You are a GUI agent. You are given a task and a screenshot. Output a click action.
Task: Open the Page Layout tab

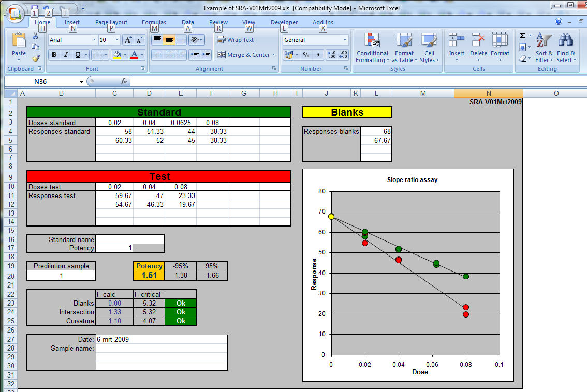pos(111,22)
